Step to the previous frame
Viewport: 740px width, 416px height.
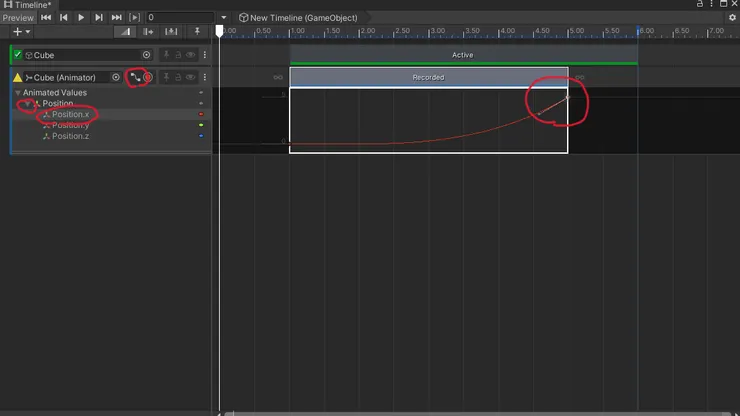63,17
